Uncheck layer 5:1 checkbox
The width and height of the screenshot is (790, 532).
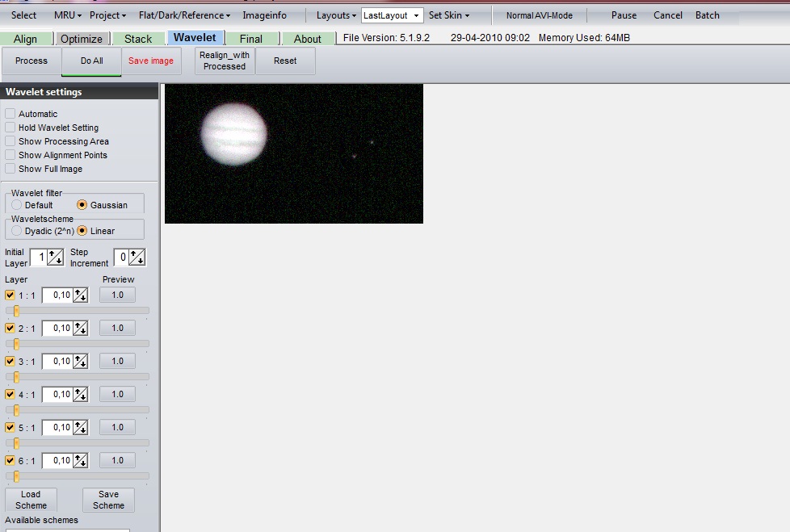10,427
